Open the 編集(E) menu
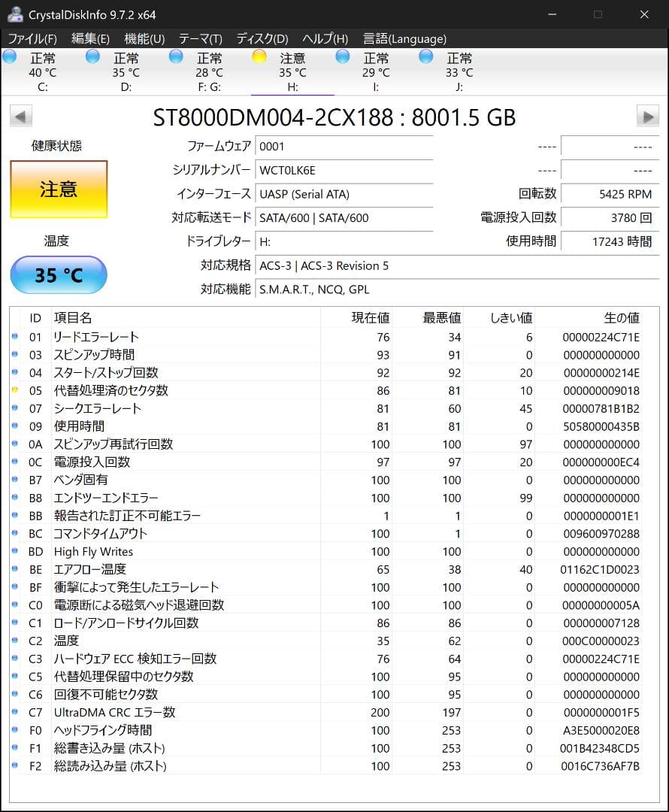The image size is (669, 812). [91, 39]
